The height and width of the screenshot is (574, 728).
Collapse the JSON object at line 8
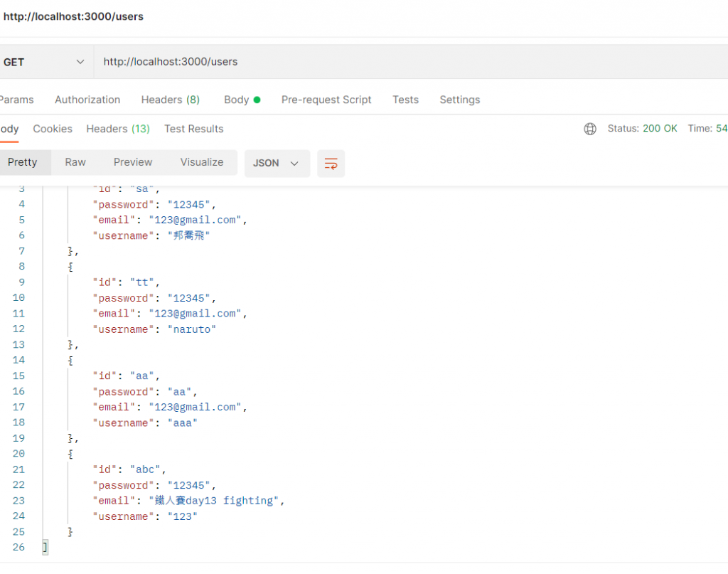(x=70, y=267)
